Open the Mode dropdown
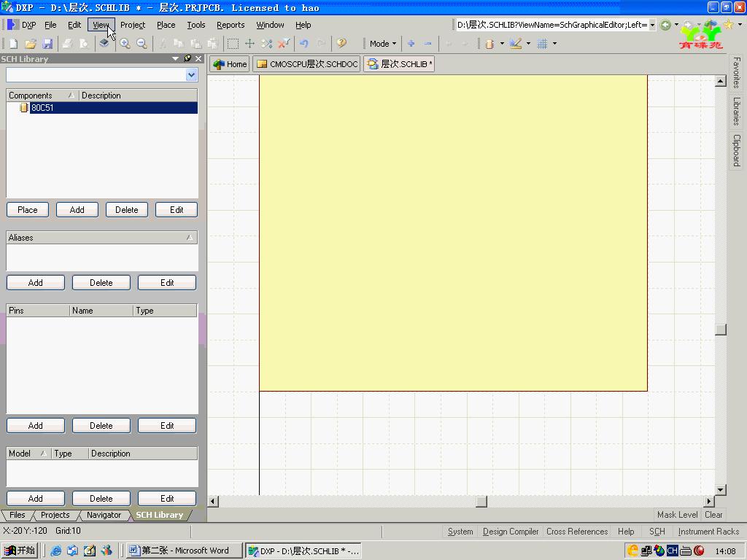The height and width of the screenshot is (560, 747). 382,44
